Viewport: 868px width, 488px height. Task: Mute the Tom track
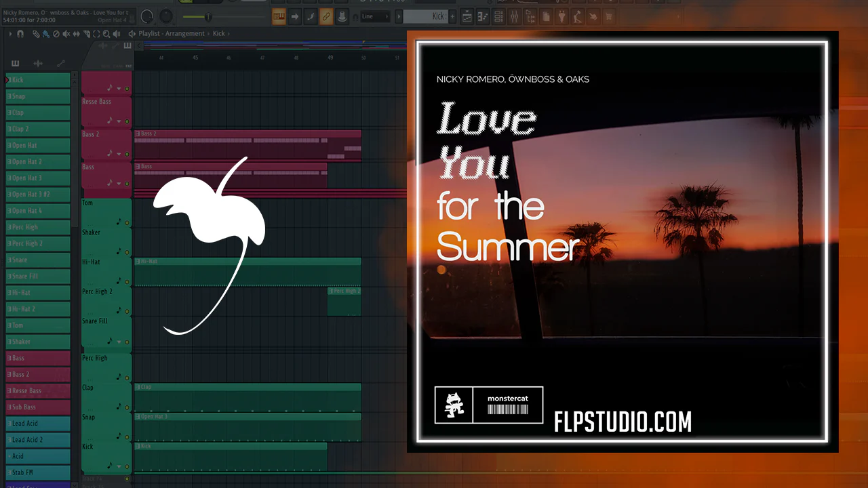pos(127,223)
